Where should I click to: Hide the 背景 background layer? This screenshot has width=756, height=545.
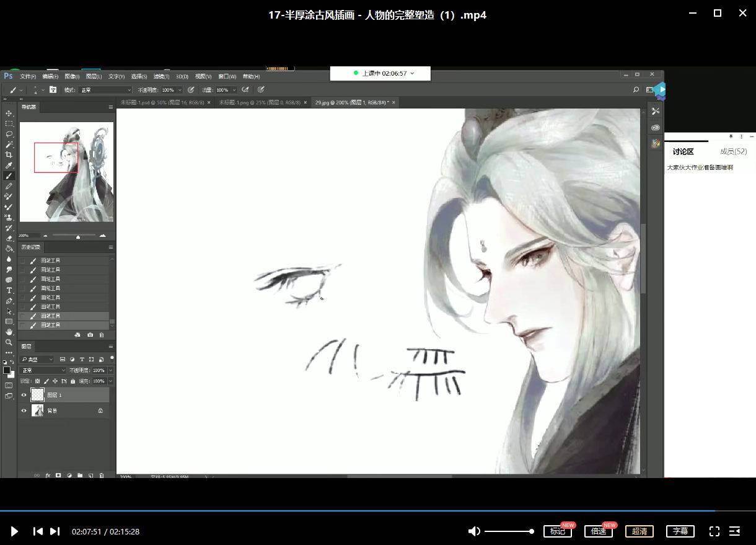pos(24,410)
